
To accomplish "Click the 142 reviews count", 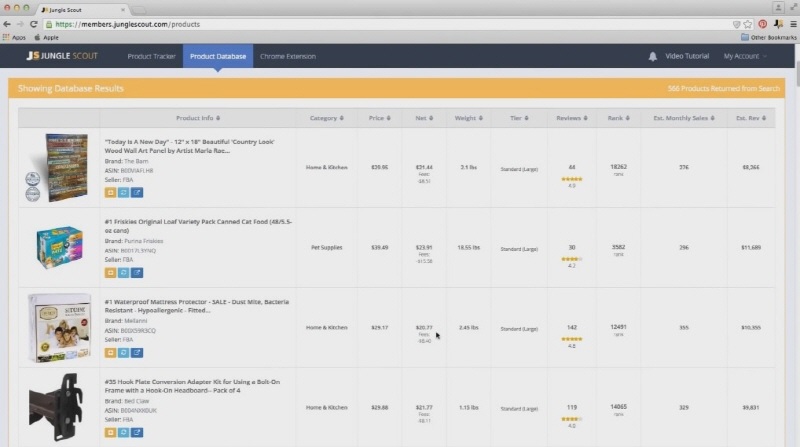I will pyautogui.click(x=571, y=327).
